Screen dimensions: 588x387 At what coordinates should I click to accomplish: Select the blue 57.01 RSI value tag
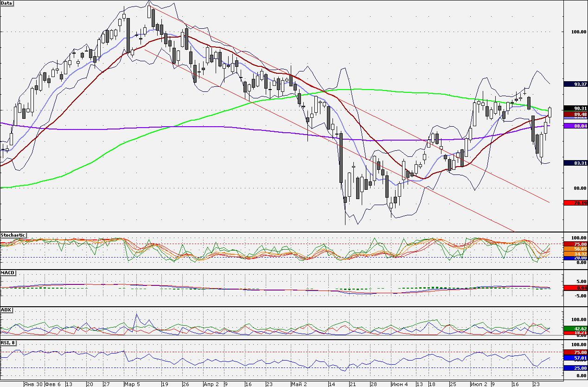pyautogui.click(x=574, y=358)
